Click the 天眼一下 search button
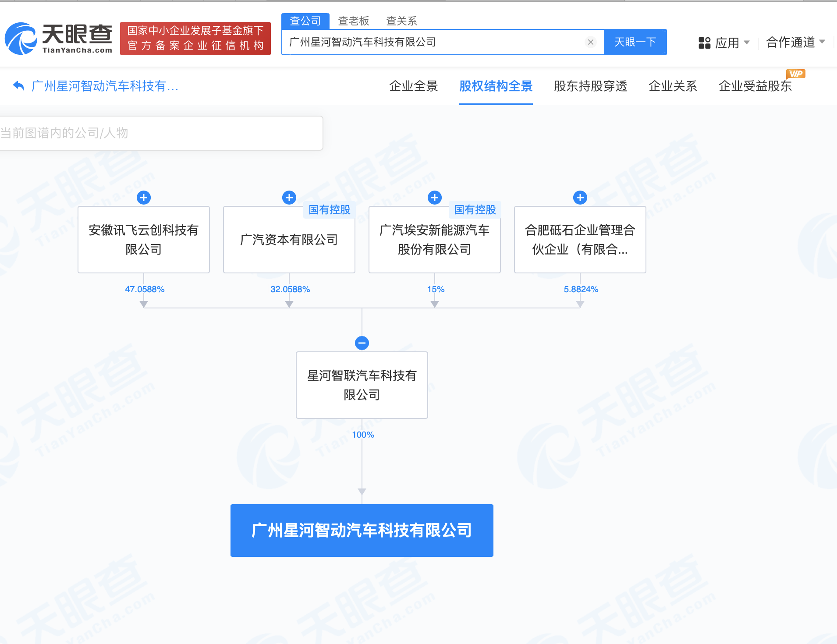Image resolution: width=837 pixels, height=644 pixels. pos(636,42)
